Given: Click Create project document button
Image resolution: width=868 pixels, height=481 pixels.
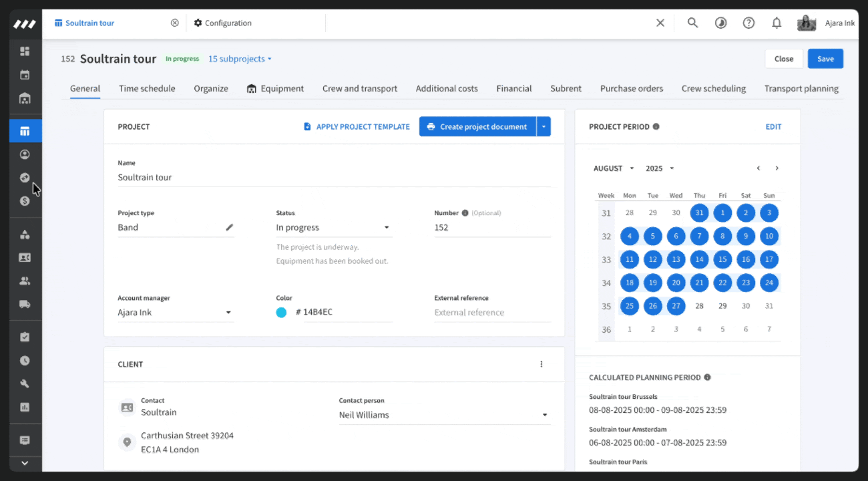Looking at the screenshot, I should coord(478,126).
